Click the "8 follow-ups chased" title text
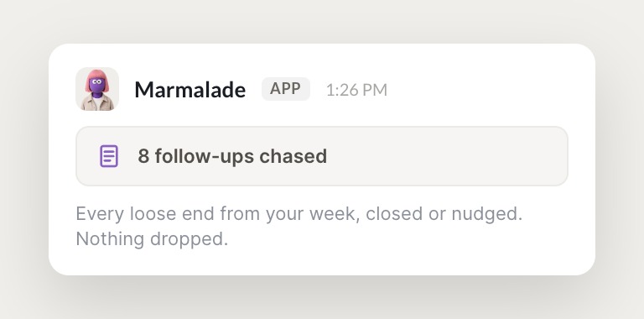Screen dimensions: 644x319 (232, 157)
